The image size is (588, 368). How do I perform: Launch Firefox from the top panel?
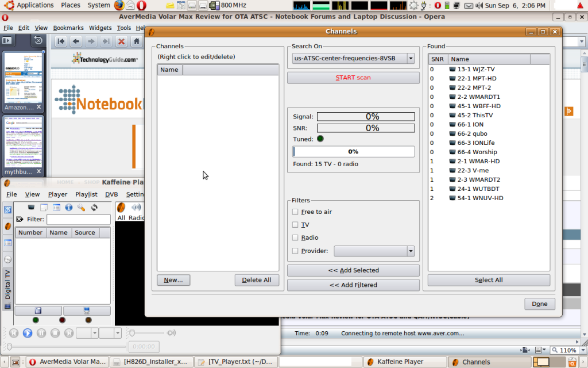click(x=119, y=5)
